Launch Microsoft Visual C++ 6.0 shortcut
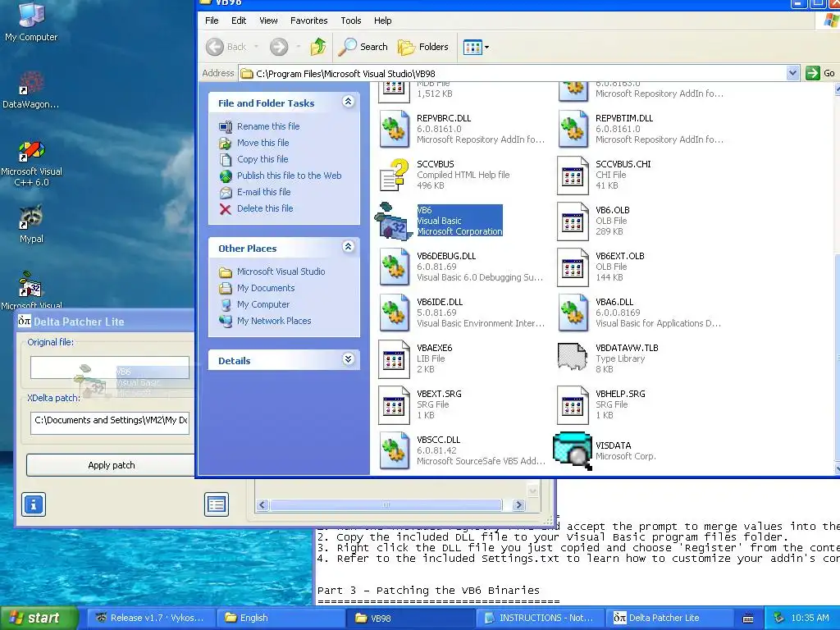 [x=31, y=163]
